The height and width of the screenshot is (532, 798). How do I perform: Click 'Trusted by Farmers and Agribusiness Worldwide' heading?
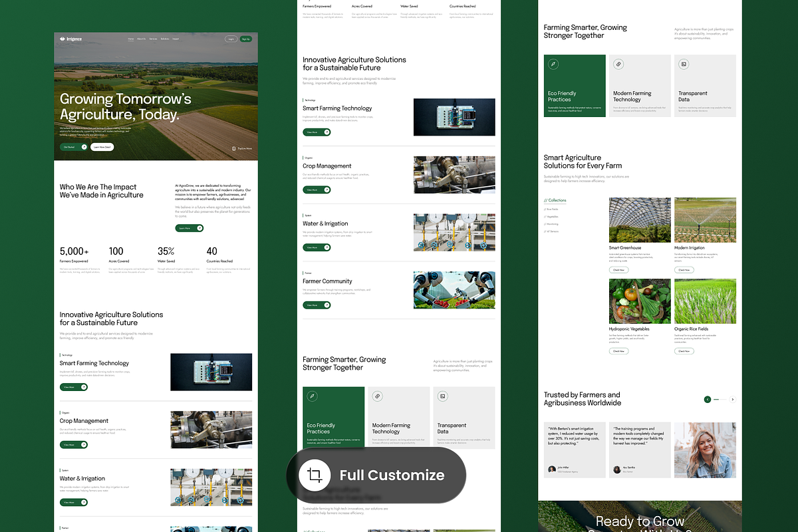coord(583,399)
